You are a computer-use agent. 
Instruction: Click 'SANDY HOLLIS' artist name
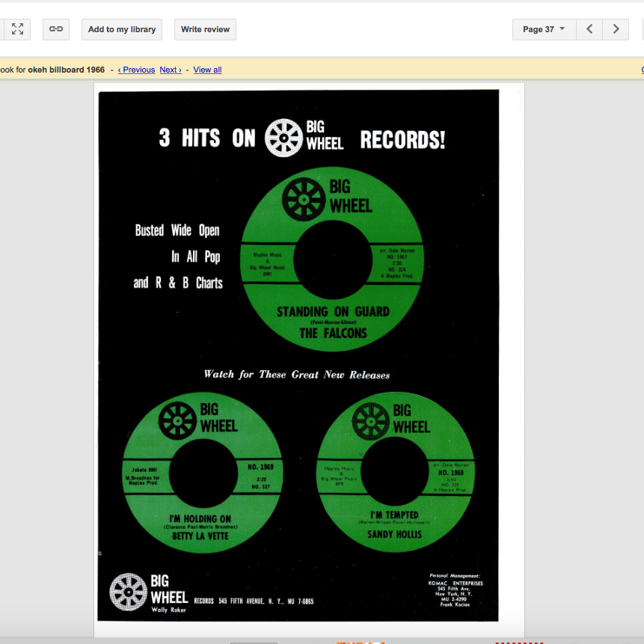(x=394, y=534)
